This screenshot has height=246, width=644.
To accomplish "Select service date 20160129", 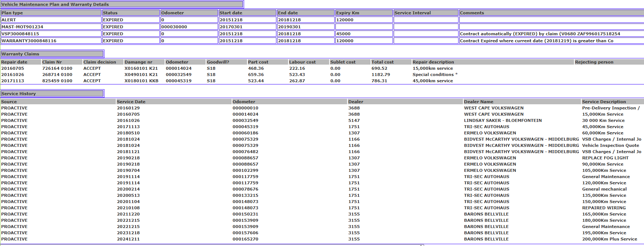I will pyautogui.click(x=128, y=108).
